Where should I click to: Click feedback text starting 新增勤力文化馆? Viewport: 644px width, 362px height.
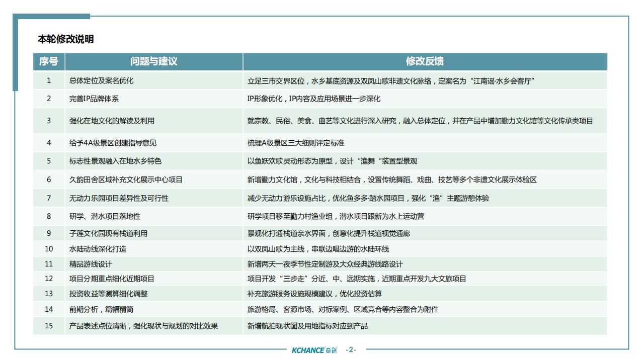click(x=392, y=179)
